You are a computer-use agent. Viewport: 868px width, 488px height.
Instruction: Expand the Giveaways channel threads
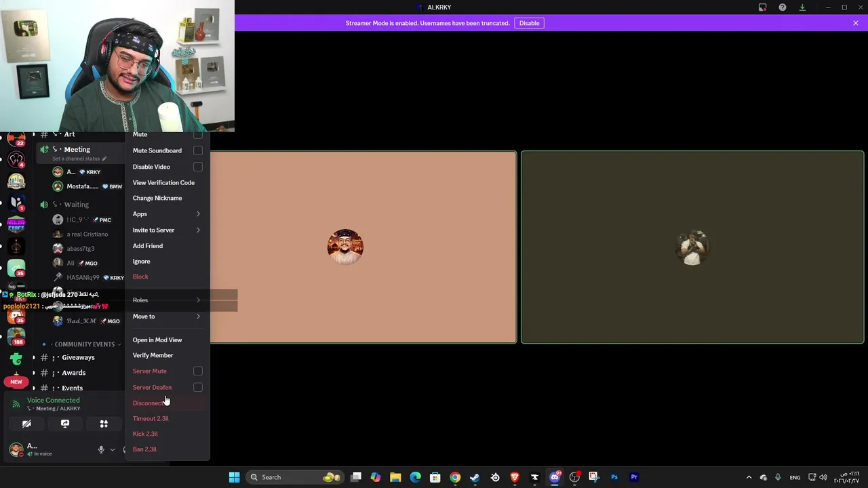tap(34, 357)
